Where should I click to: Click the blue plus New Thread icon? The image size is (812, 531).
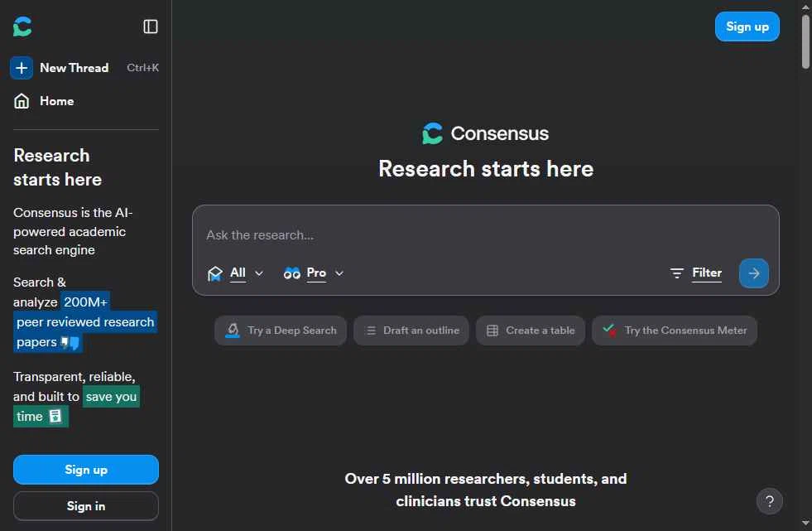click(22, 68)
